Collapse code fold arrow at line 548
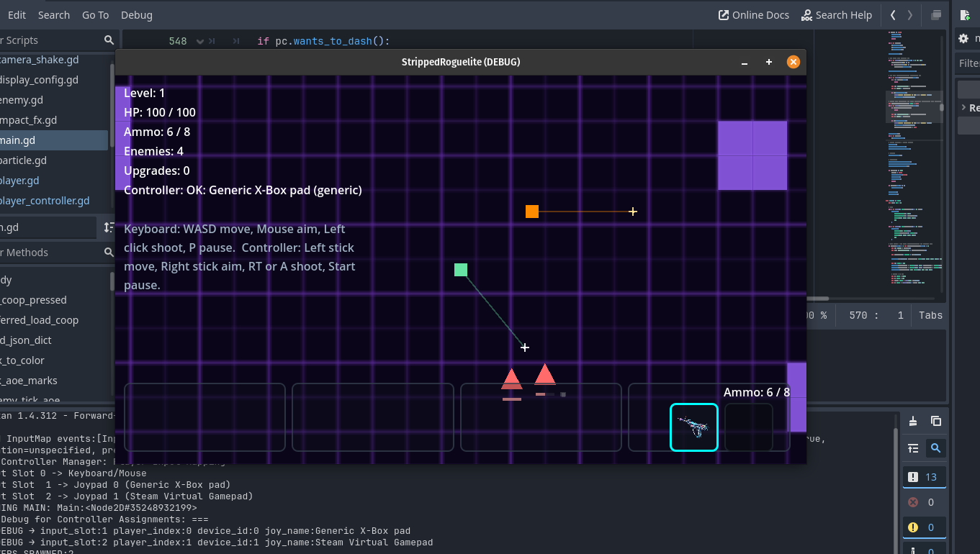The height and width of the screenshot is (554, 980). click(200, 42)
